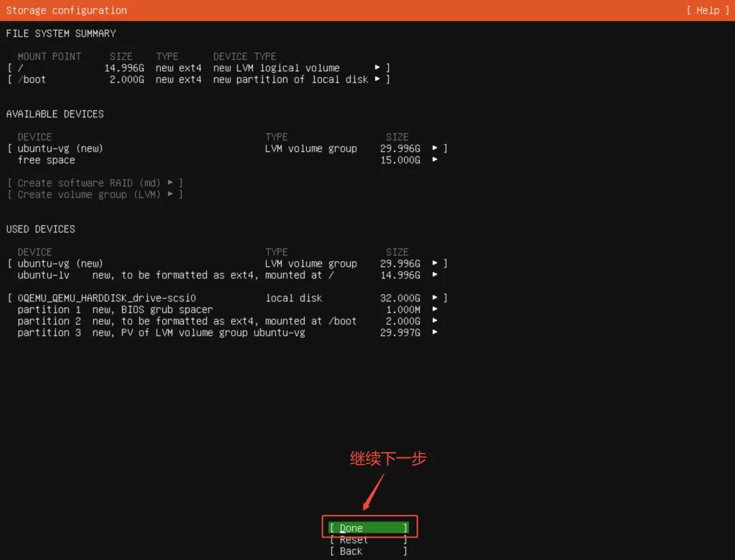Viewport: 735px width, 560px height.
Task: Select ubuntu-lv logical volume row
Action: [228, 275]
